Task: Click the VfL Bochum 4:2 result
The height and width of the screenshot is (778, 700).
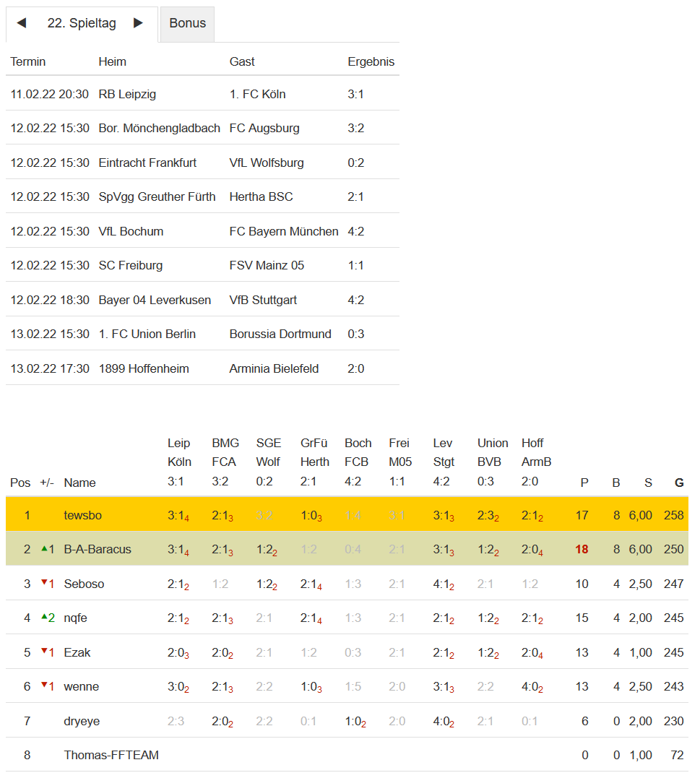Action: tap(355, 231)
